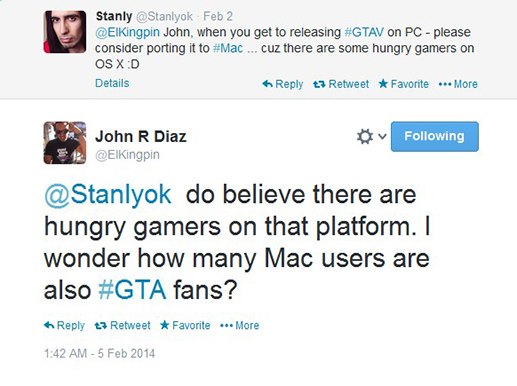The width and height of the screenshot is (517, 386).
Task: Open the @Stanlyok mention in John's reply
Action: click(108, 195)
